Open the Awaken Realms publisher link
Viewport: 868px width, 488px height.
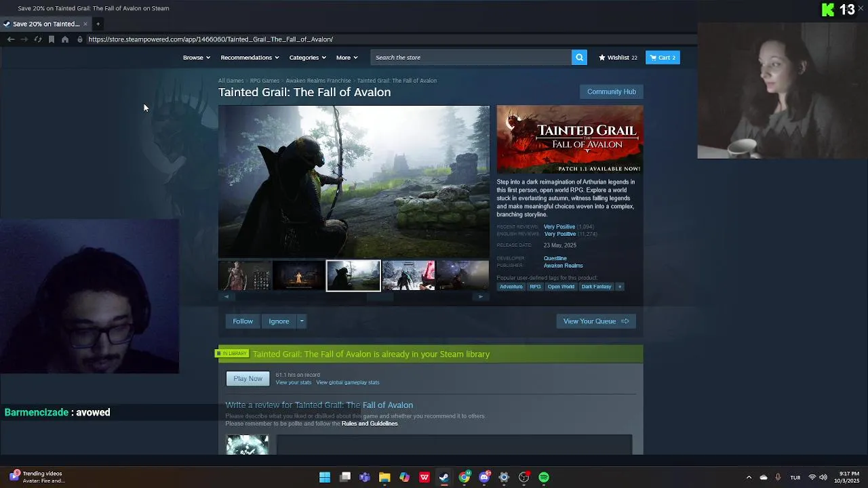point(563,266)
